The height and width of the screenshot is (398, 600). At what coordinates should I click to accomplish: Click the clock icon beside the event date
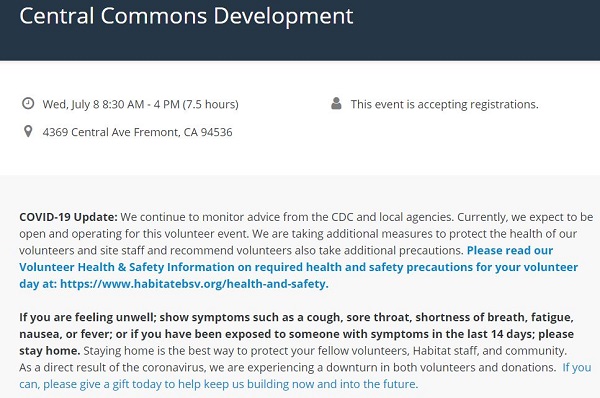(28, 103)
